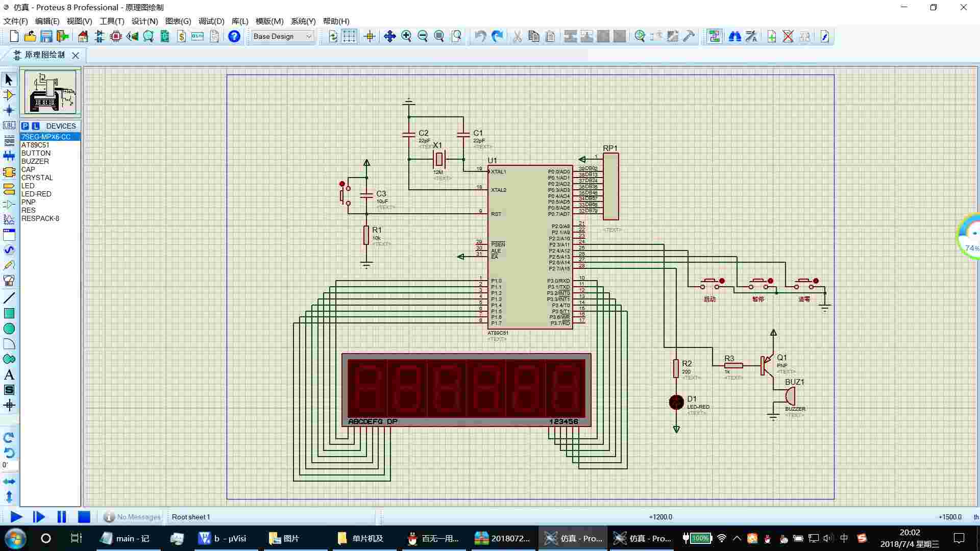
Task: Open the 调试(D) debug menu
Action: 211,21
